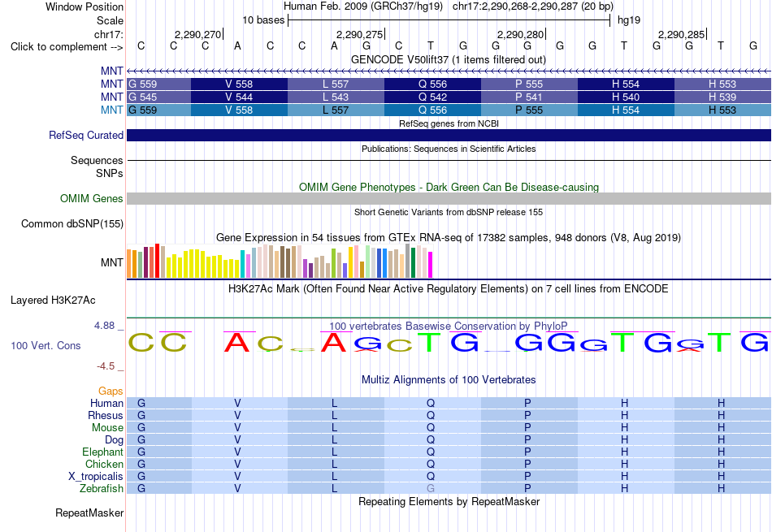
Task: Click the SNPs track label
Action: (x=110, y=173)
